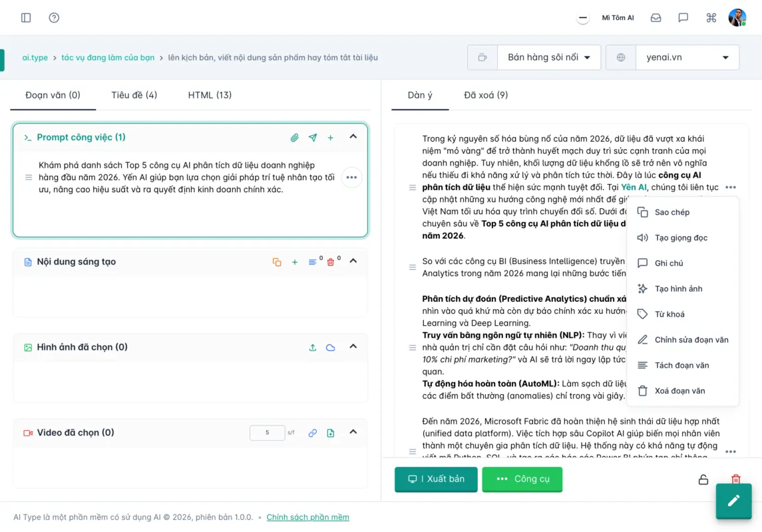Open the Bán hàng sôi nổi dropdown
Viewport: 762px width, 532px height.
pos(548,57)
